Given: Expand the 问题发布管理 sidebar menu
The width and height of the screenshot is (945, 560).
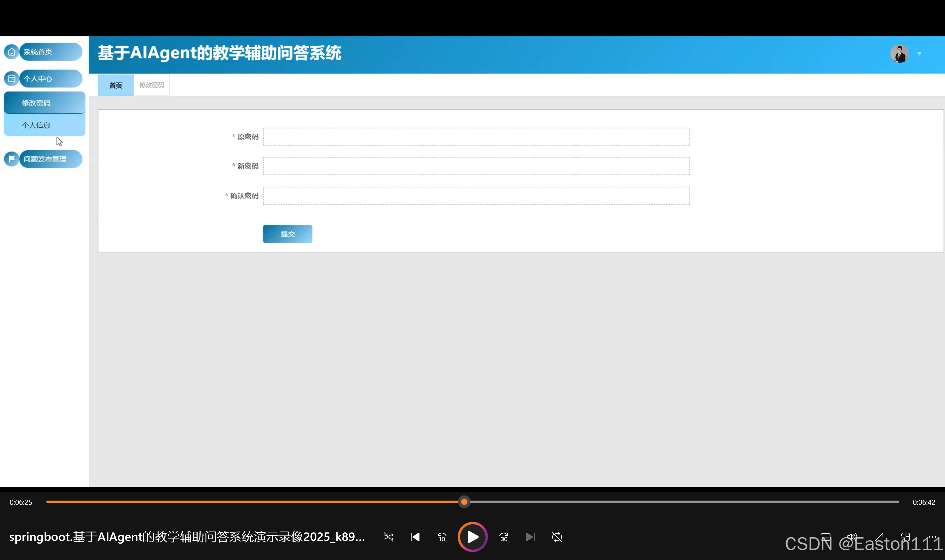Looking at the screenshot, I should tap(50, 159).
